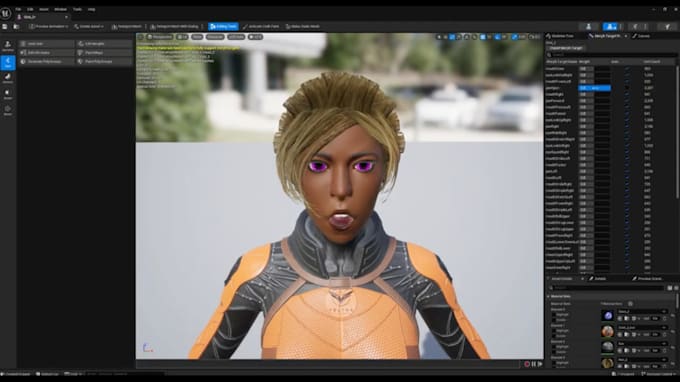Click the Asset Details search field
The height and width of the screenshot is (382, 680).
point(607,288)
